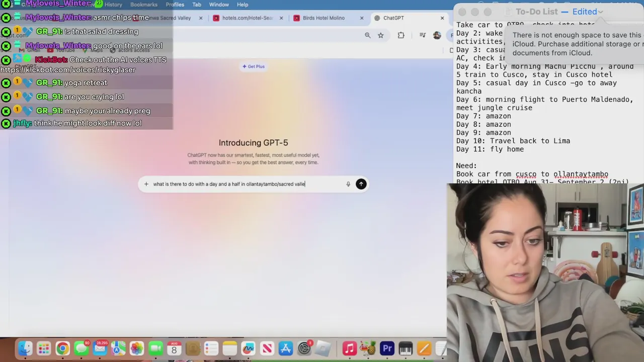Open the kickbot.com voices link in chat overlay
Screen dimensions: 644x362
click(x=68, y=70)
